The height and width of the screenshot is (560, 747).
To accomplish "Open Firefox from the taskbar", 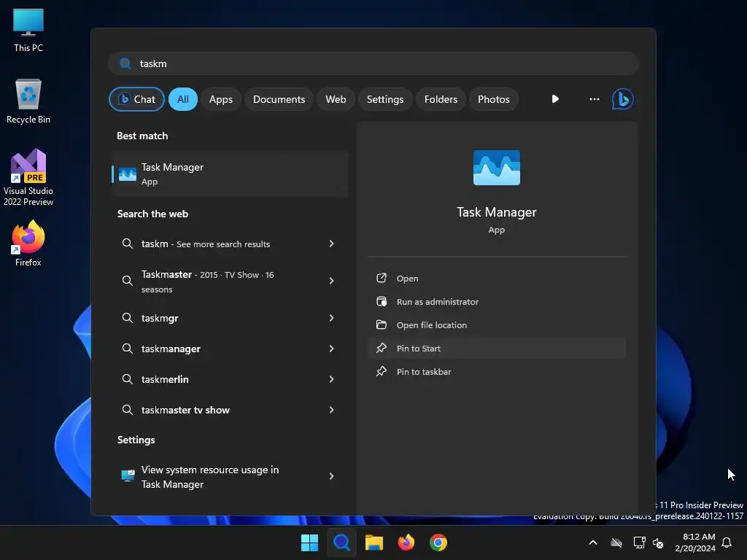I will [x=406, y=542].
